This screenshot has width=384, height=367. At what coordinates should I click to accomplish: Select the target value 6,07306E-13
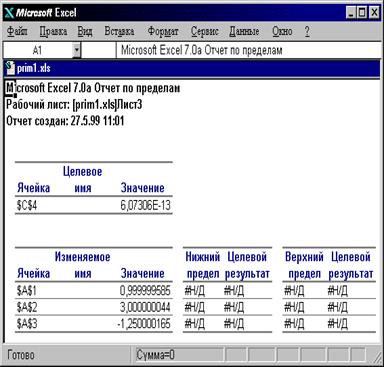tap(146, 205)
